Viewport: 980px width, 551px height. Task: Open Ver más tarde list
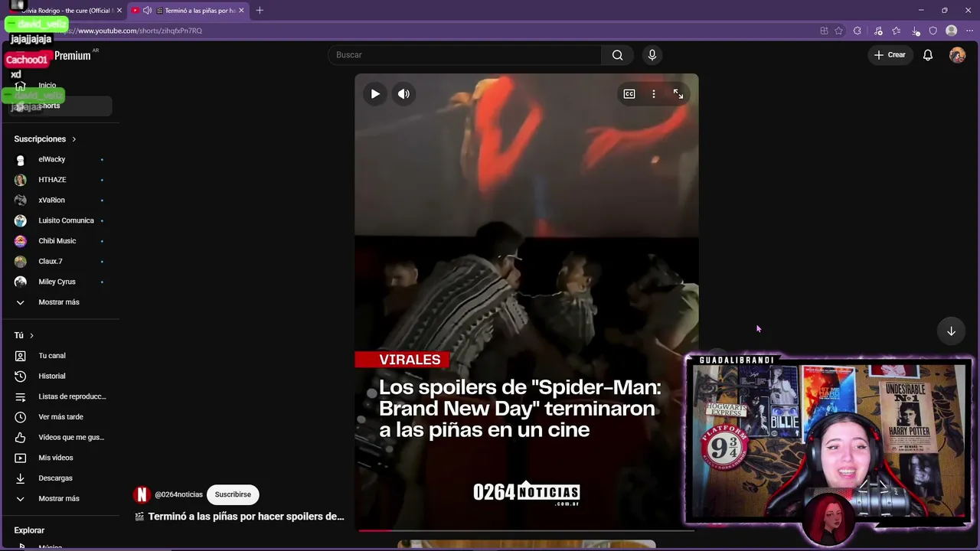tap(60, 417)
